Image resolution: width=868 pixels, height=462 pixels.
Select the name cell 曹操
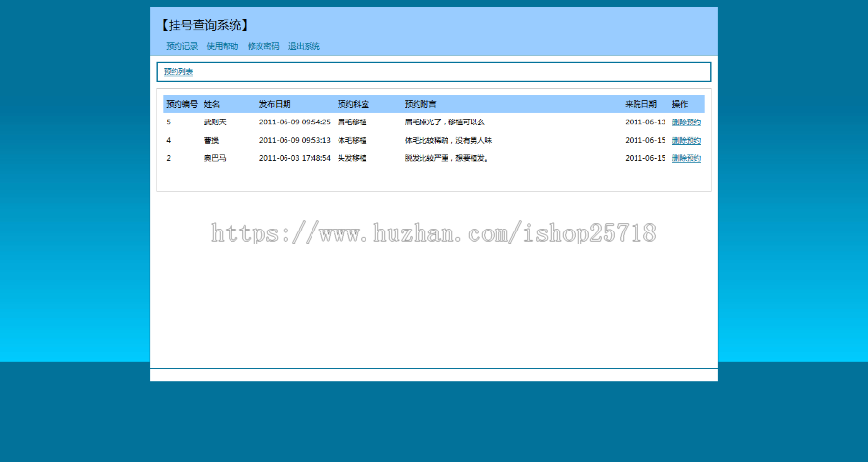click(x=211, y=141)
